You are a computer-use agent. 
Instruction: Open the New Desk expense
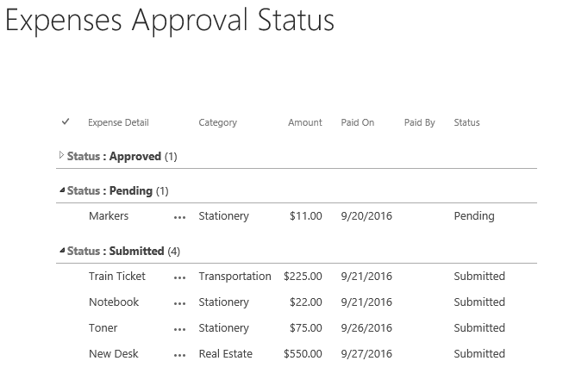click(x=114, y=354)
